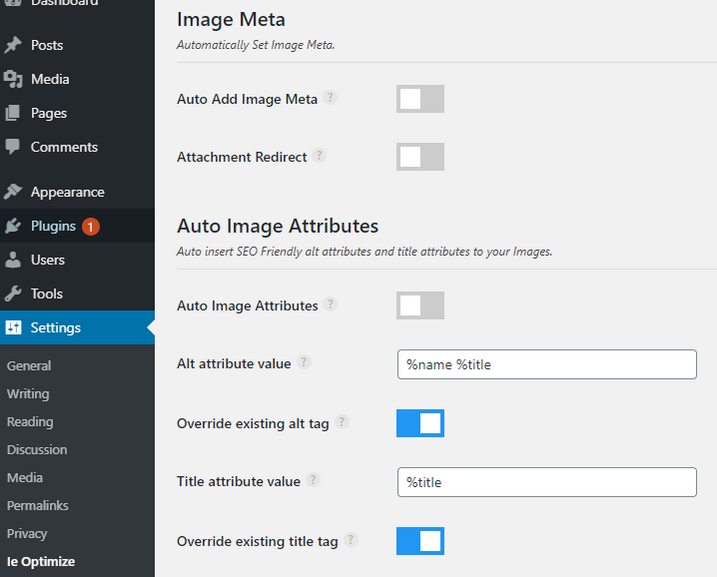Open the Posts menu

point(77,45)
